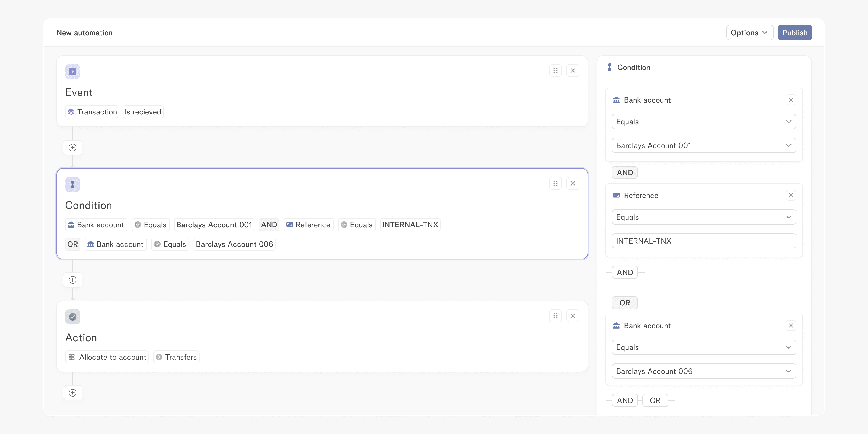This screenshot has height=434, width=868.
Task: Open the Barclays Account 001 dropdown
Action: (x=704, y=146)
